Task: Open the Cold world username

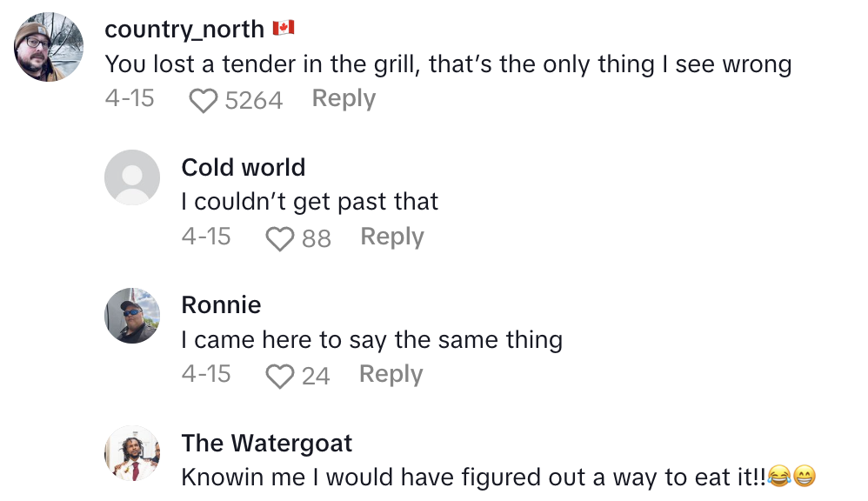Action: tap(244, 167)
